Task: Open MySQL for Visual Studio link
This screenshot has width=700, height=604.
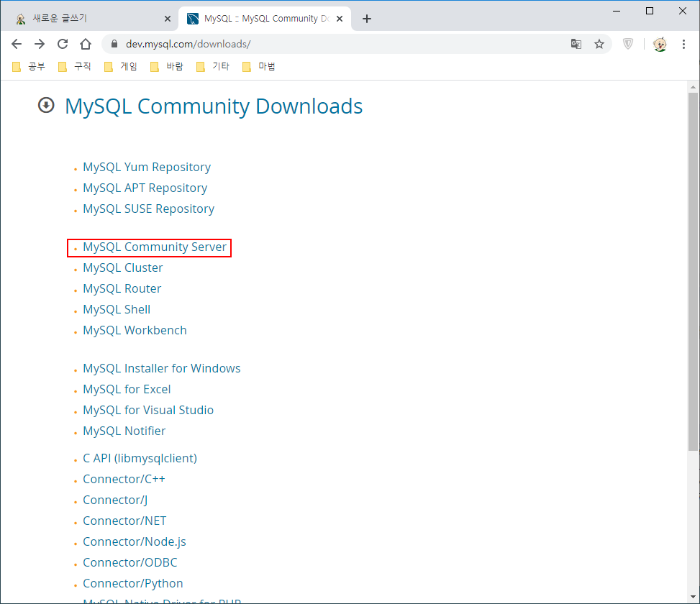Action: 148,410
